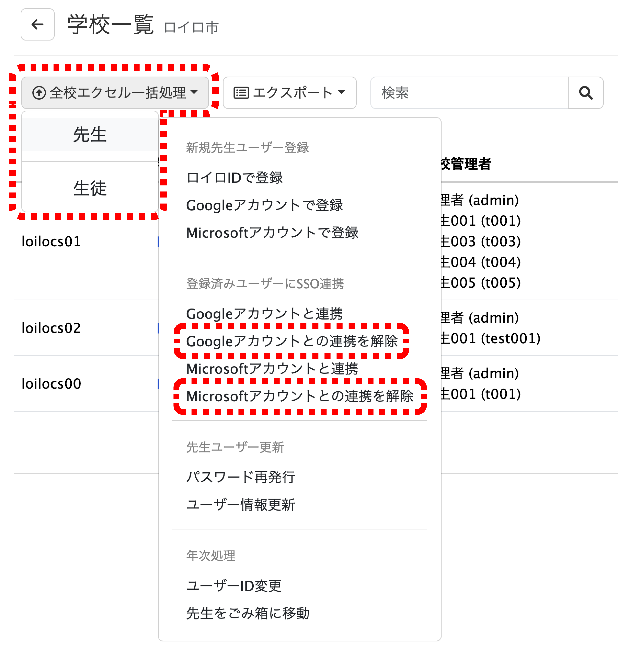Viewport: 618px width, 672px height.
Task: Click パスワード再発行 option
Action: [x=240, y=477]
